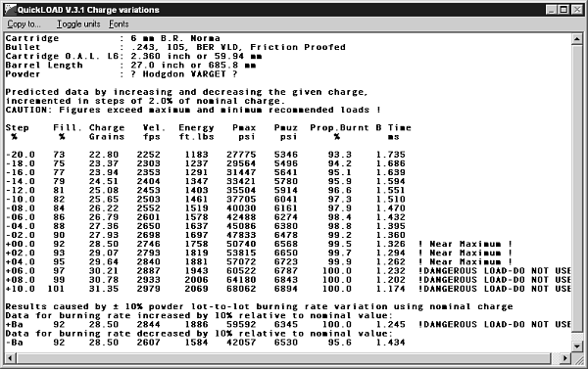Maximize the Charge variations window

coord(563,10)
